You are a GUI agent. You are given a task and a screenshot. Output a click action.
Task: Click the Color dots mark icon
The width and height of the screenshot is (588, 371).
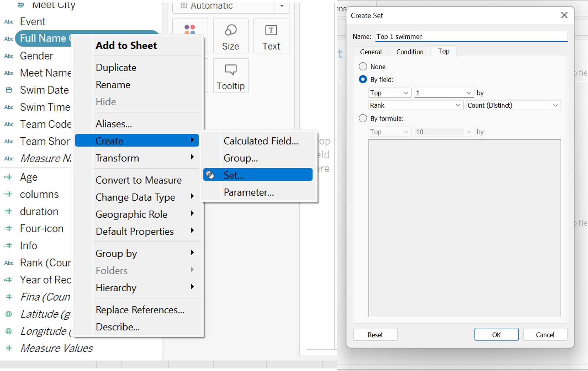(x=190, y=30)
